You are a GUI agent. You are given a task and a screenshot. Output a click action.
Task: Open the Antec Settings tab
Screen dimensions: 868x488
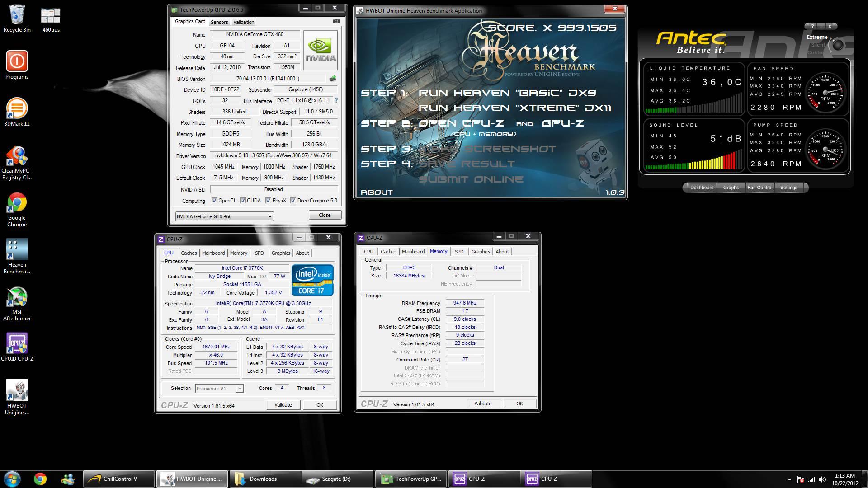(x=788, y=188)
